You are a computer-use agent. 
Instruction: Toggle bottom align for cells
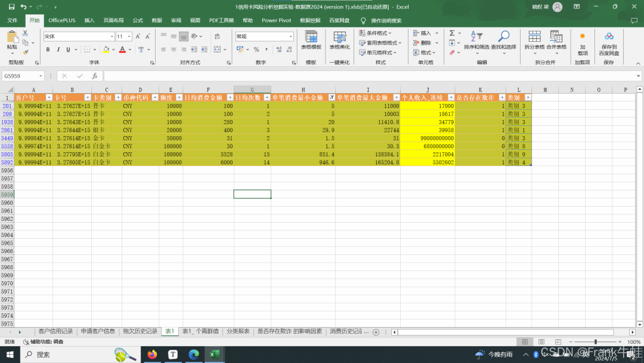(184, 36)
